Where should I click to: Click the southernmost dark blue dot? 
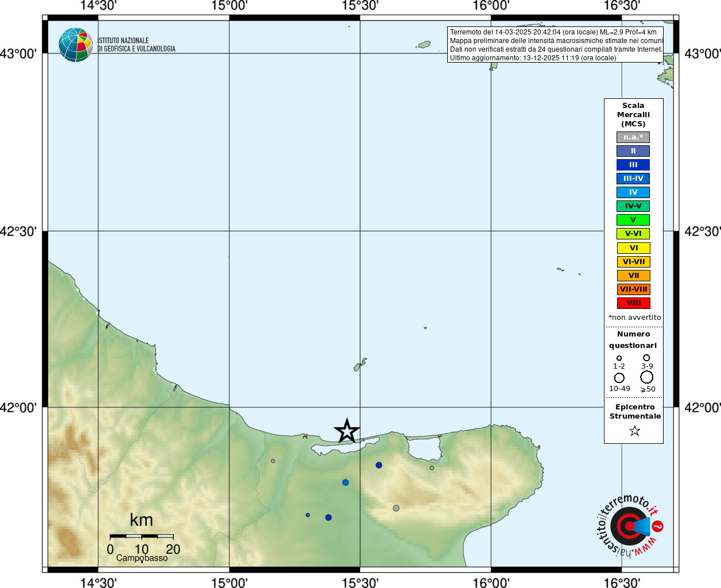[x=328, y=517]
